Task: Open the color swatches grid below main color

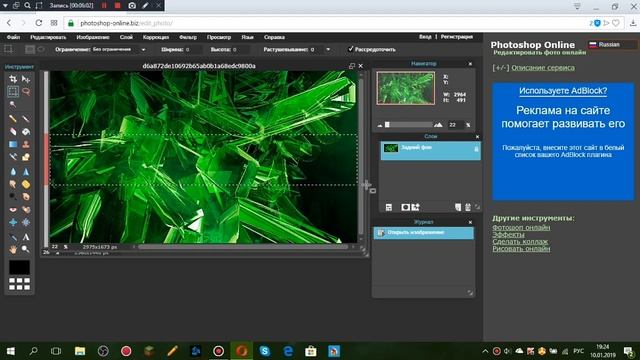Action: click(x=19, y=284)
